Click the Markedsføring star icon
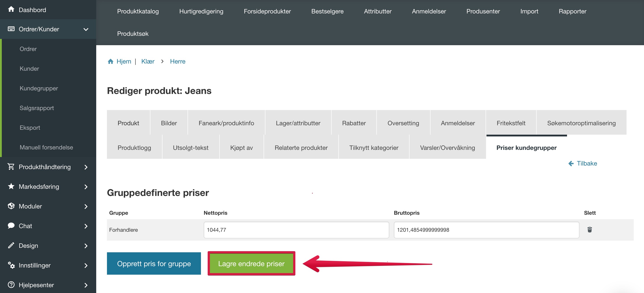644x293 pixels. [x=11, y=186]
